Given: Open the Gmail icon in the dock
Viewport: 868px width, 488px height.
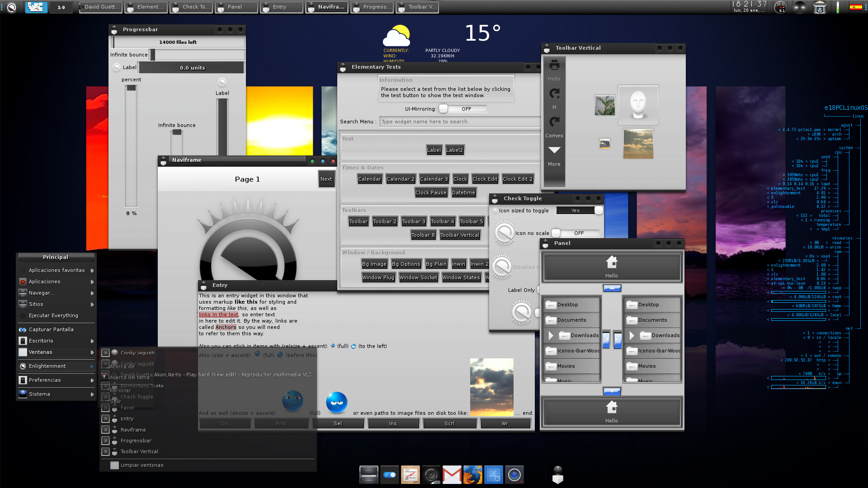Looking at the screenshot, I should 452,475.
